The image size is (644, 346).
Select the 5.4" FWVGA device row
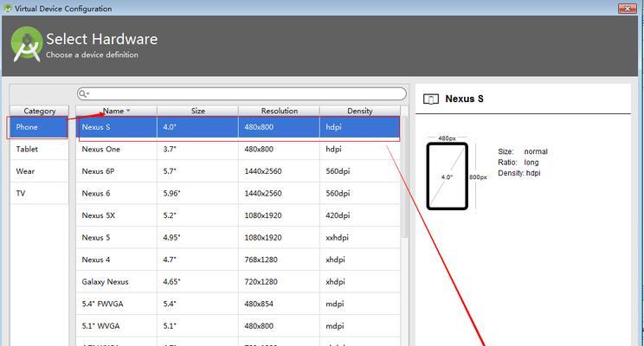click(238, 304)
